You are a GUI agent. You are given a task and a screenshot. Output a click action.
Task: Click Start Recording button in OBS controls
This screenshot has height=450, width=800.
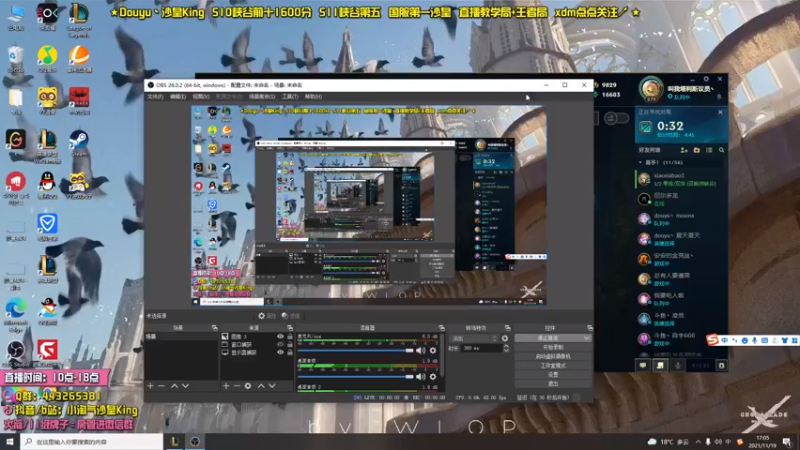[553, 347]
